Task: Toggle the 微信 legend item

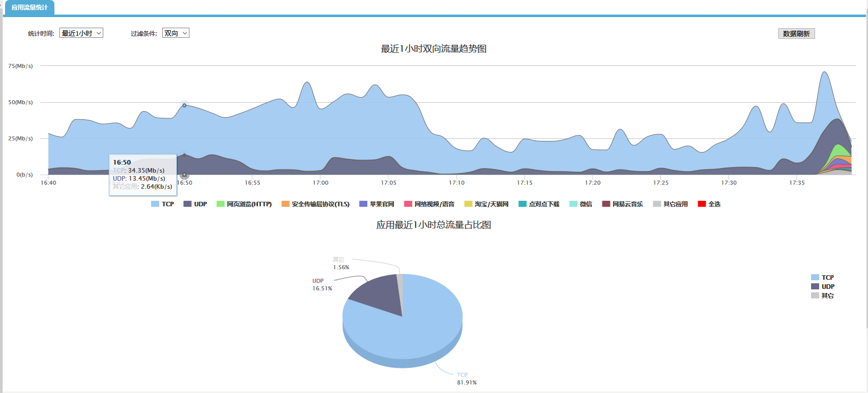Action: [580, 204]
